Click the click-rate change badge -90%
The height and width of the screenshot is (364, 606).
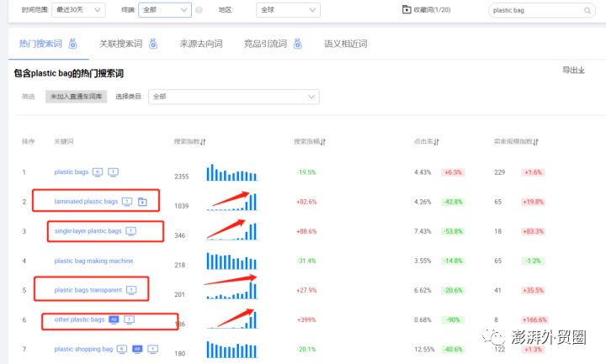coord(453,320)
